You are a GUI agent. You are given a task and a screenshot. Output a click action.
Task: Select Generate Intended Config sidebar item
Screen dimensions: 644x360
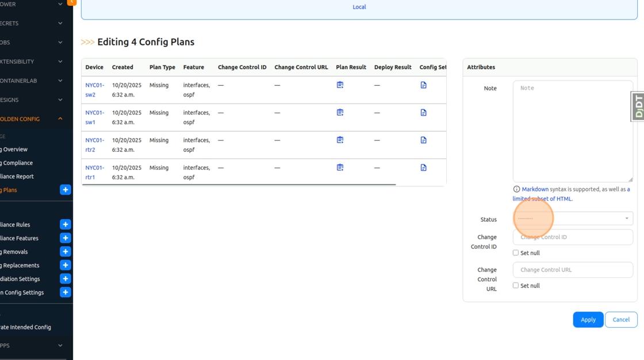click(25, 327)
